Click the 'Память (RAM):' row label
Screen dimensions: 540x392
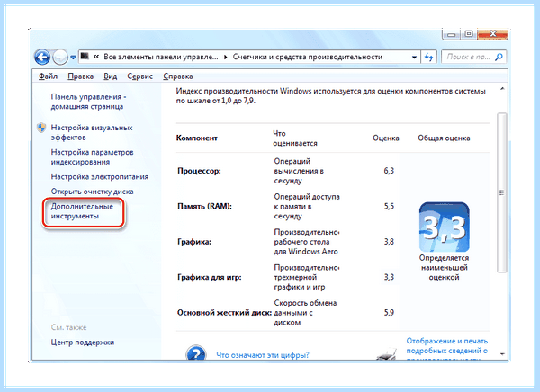(x=204, y=206)
